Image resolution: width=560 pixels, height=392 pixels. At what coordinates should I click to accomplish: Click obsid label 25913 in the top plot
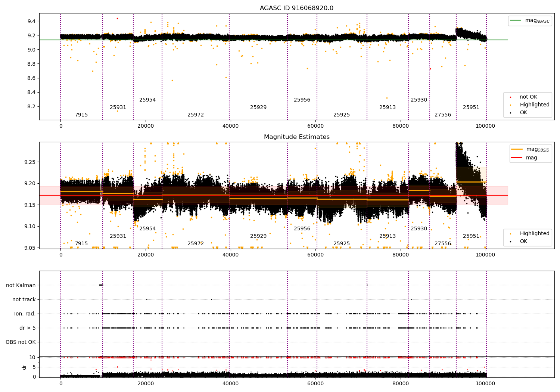click(x=388, y=108)
